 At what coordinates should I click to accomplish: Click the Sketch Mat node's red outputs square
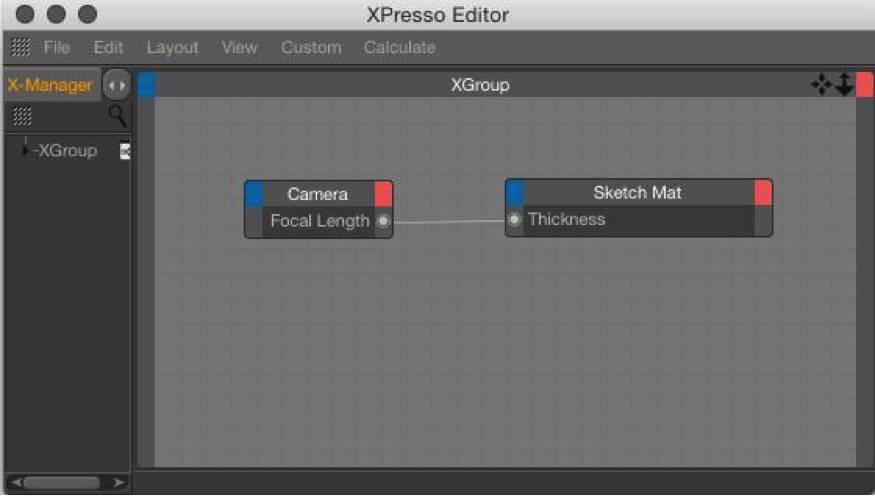(x=763, y=192)
